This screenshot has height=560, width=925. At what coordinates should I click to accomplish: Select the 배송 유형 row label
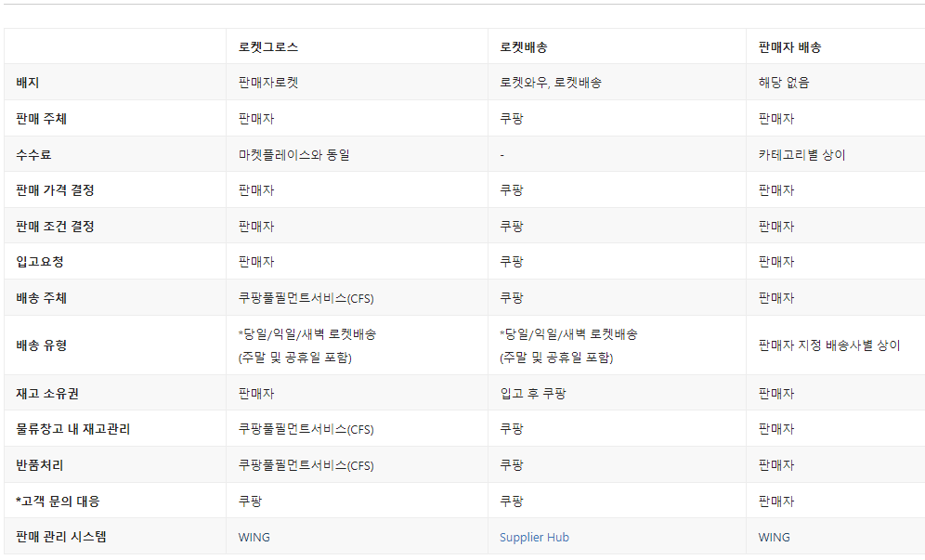[41, 345]
